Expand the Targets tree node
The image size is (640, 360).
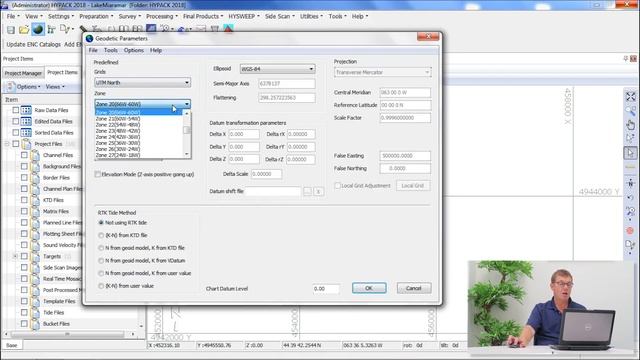[15, 256]
